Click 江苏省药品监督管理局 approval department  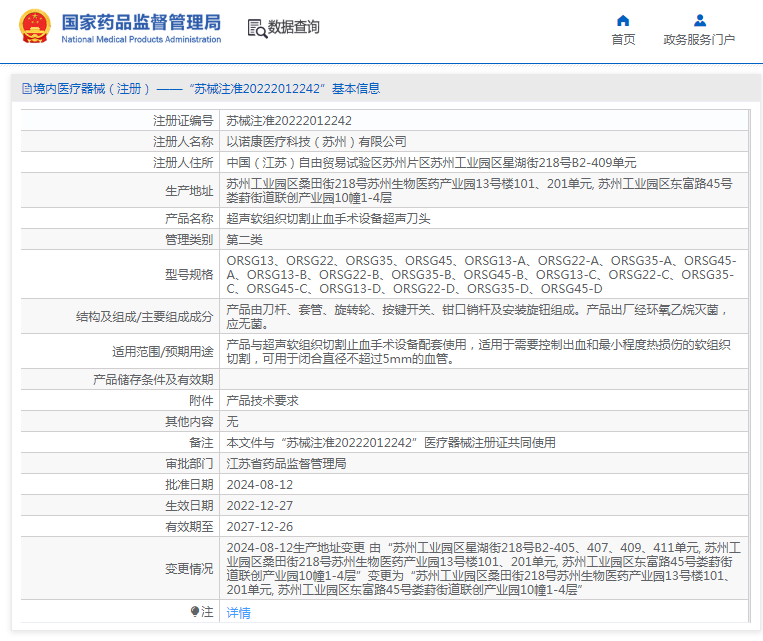point(287,463)
